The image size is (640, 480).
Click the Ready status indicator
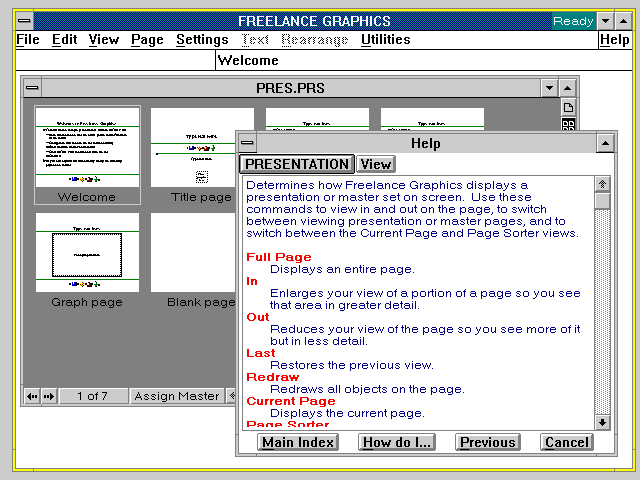tap(573, 21)
